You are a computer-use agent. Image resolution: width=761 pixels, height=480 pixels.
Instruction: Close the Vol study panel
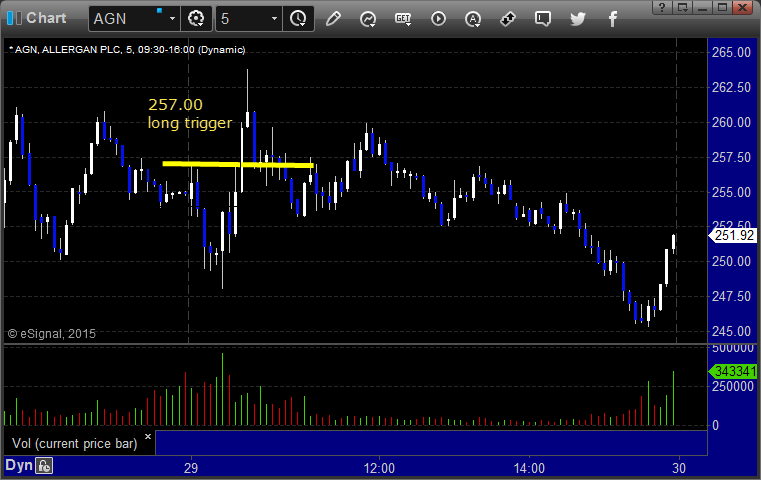pyautogui.click(x=148, y=436)
